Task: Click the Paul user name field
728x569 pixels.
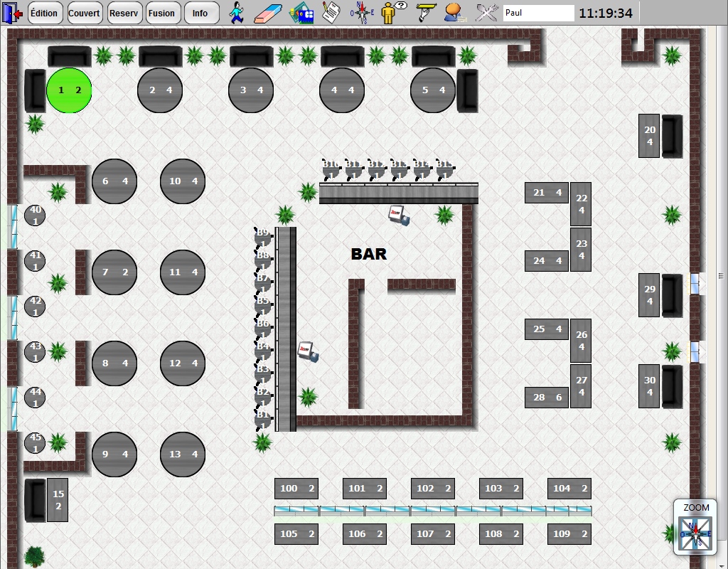Action: (538, 13)
